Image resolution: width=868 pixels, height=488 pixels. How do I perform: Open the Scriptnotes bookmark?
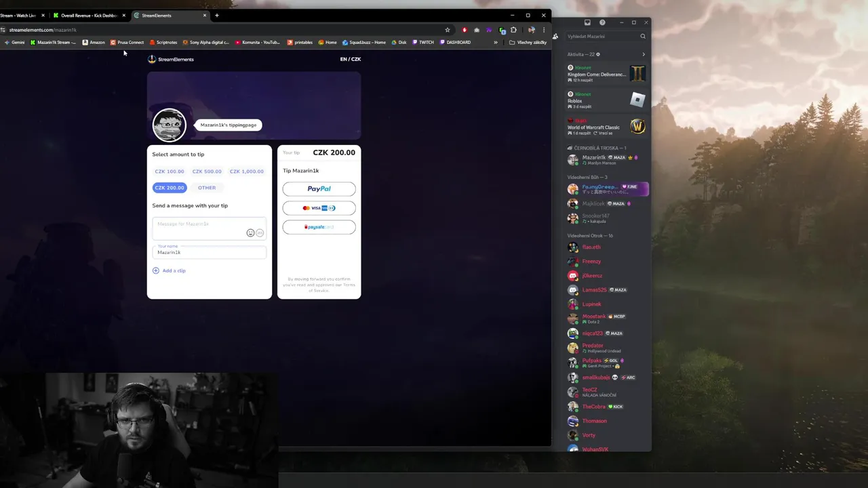coord(163,42)
